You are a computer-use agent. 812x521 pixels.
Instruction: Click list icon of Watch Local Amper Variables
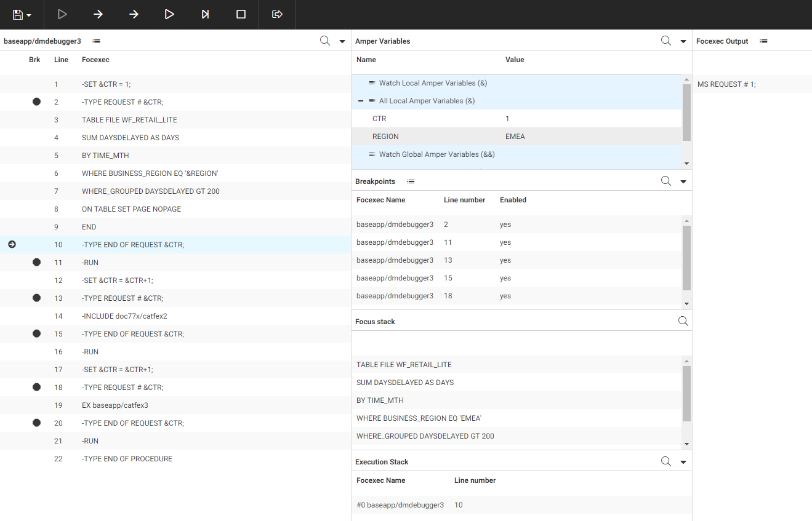(372, 83)
